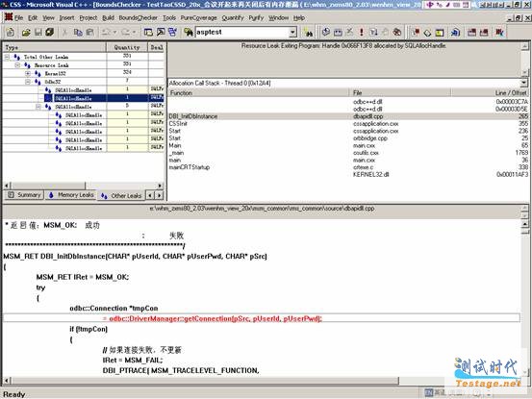The height and width of the screenshot is (399, 532).
Task: Click the Find binoculars icon after asptest box
Action: point(309,32)
